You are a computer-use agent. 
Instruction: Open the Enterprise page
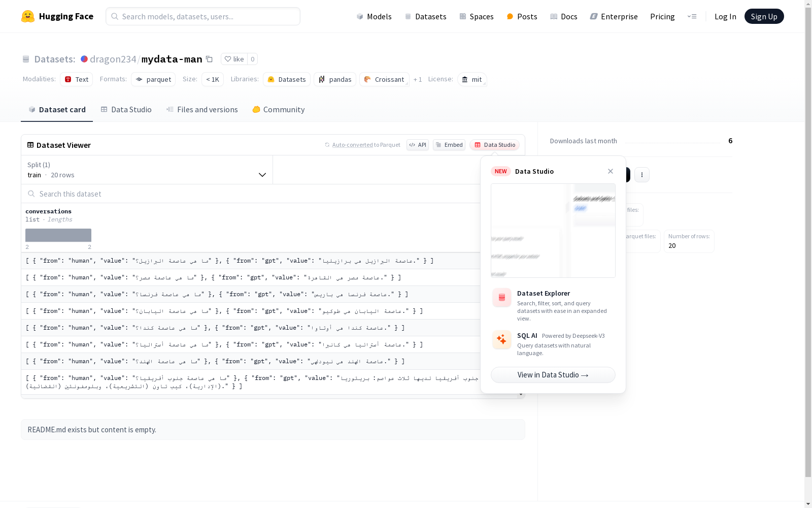click(614, 16)
